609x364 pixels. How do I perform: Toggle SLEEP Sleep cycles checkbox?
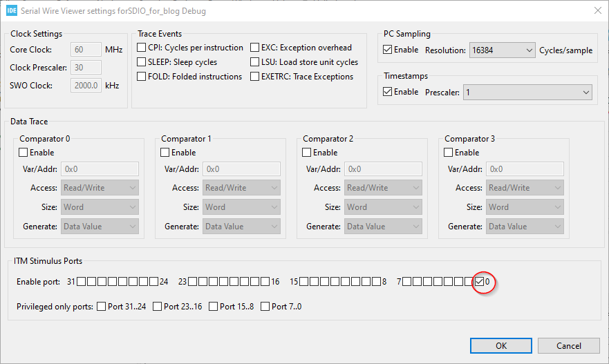pyautogui.click(x=142, y=61)
